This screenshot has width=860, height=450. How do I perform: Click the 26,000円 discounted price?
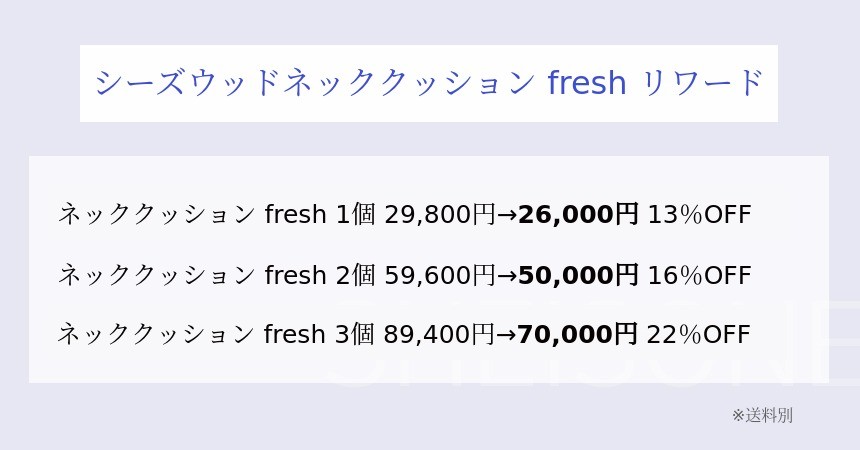coord(578,215)
